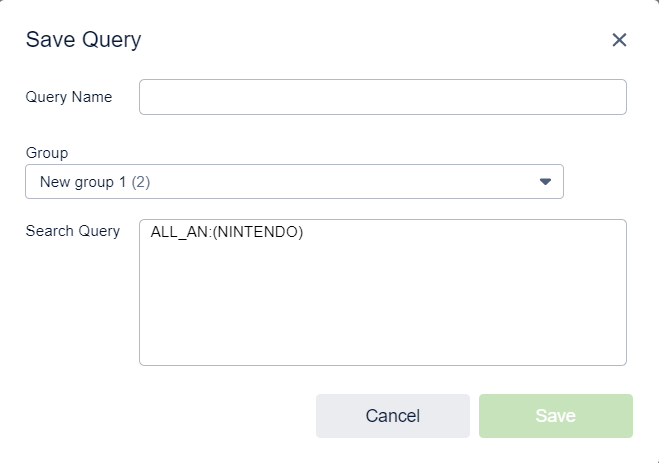Open the Group dropdown list
Screen dimensions: 659x463
[294, 182]
